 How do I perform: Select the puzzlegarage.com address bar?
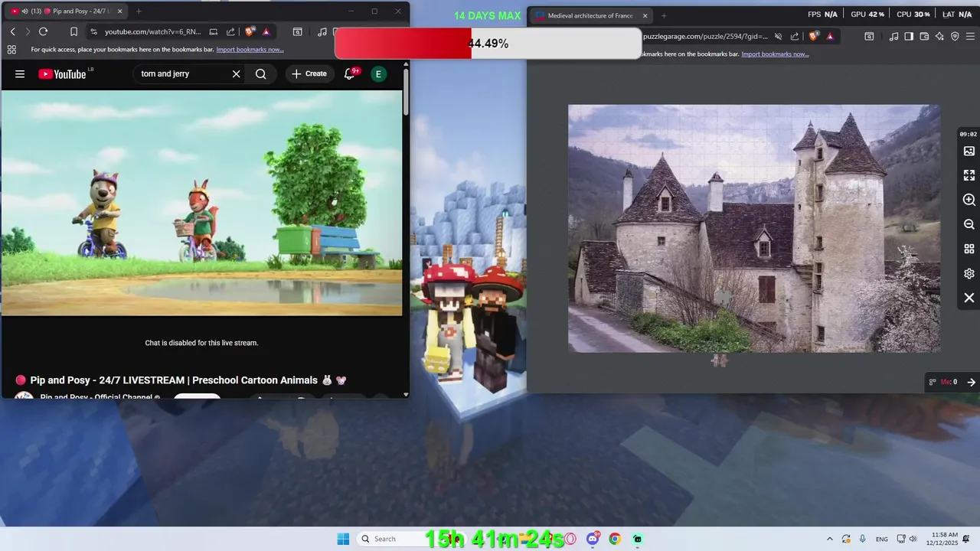[x=704, y=36]
